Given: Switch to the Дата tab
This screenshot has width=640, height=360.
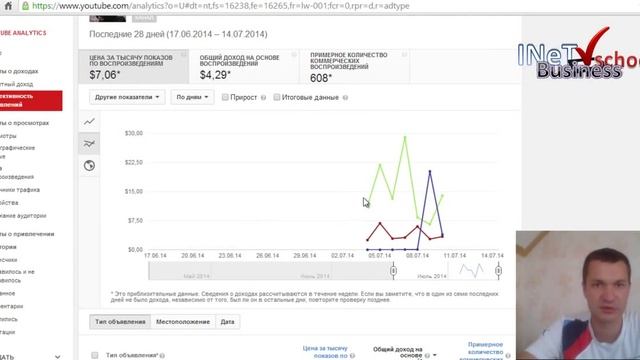Looking at the screenshot, I should (227, 322).
